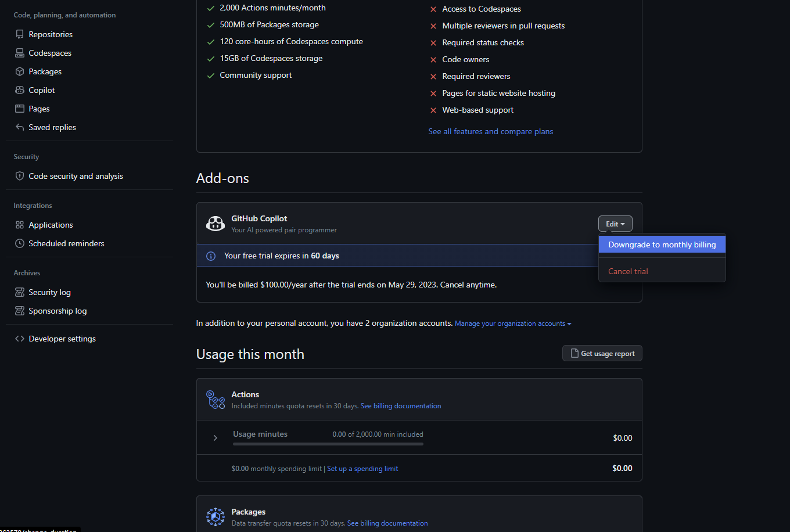
Task: Click '0.00 of 2,000.00 min included' text
Action: click(378, 434)
